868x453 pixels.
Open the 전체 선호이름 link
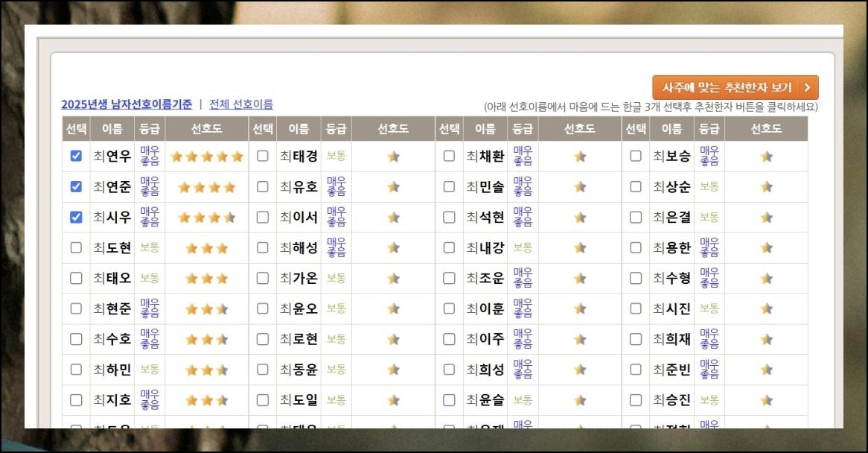coord(240,104)
